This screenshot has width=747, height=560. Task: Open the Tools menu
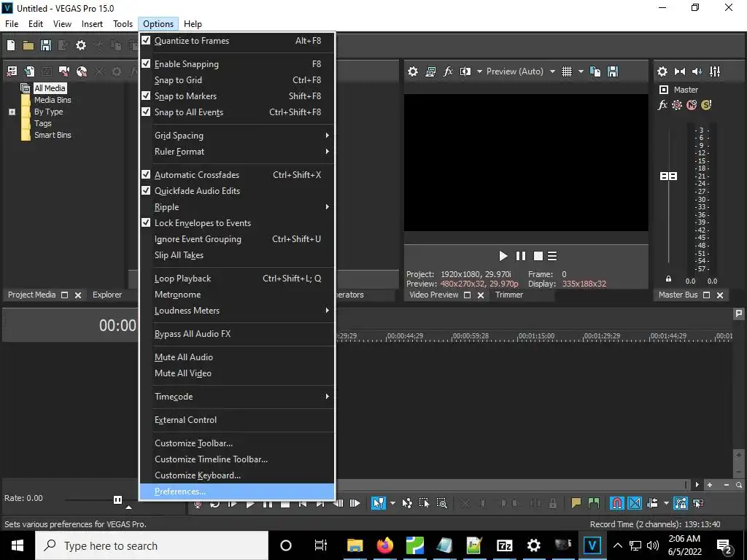(123, 24)
